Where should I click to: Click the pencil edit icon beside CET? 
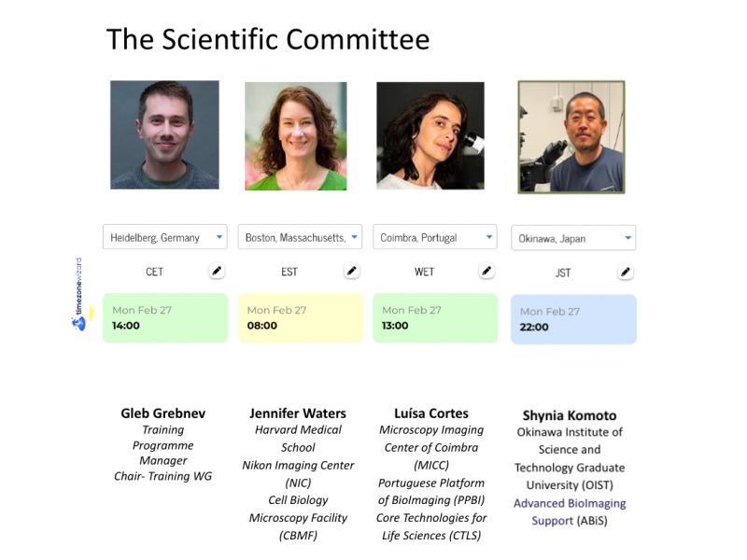point(217,271)
